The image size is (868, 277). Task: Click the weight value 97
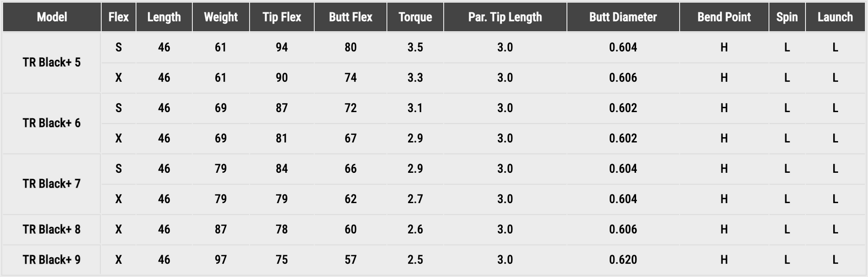[221, 260]
